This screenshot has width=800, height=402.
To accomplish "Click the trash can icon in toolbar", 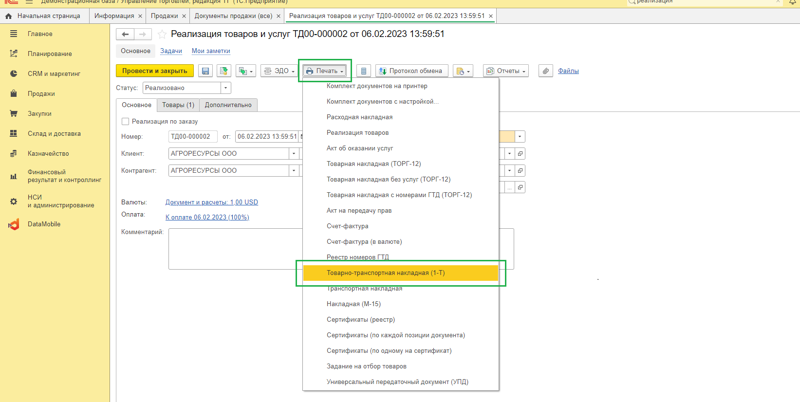I will pos(363,71).
